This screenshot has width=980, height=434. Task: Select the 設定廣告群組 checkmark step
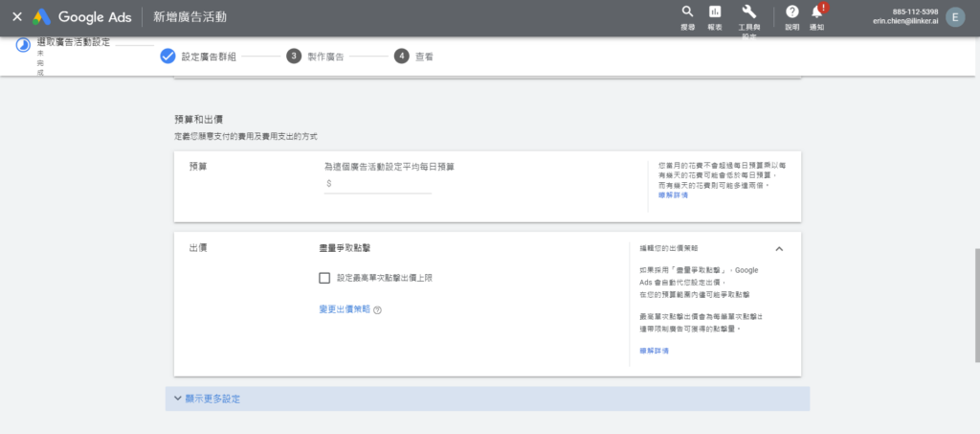(x=167, y=57)
